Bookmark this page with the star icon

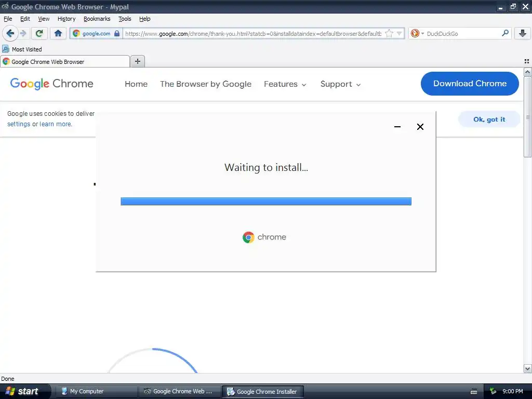(389, 33)
